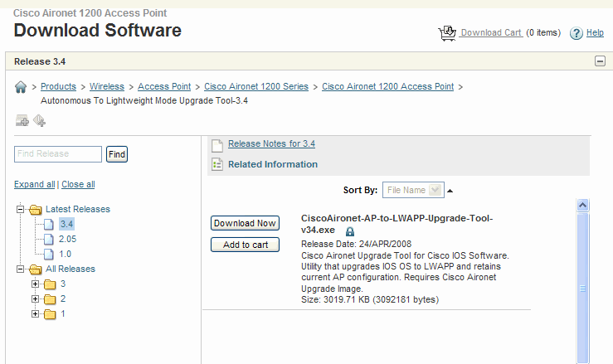Click the add device notification icon
This screenshot has width=613, height=364.
pyautogui.click(x=22, y=120)
